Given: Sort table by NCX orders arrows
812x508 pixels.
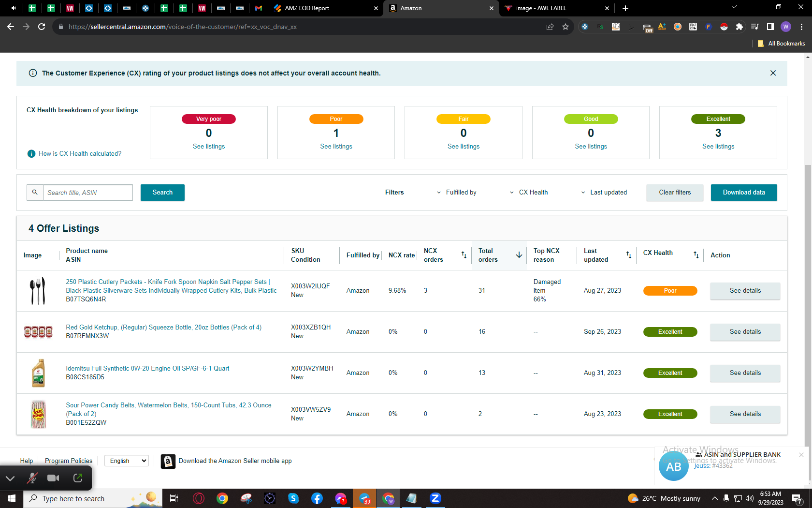Looking at the screenshot, I should [x=464, y=255].
